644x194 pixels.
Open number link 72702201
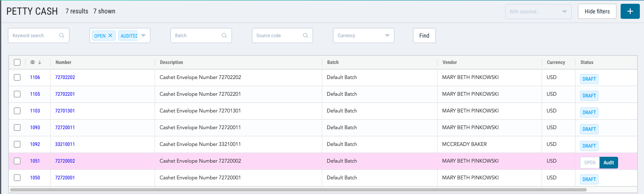coord(65,94)
